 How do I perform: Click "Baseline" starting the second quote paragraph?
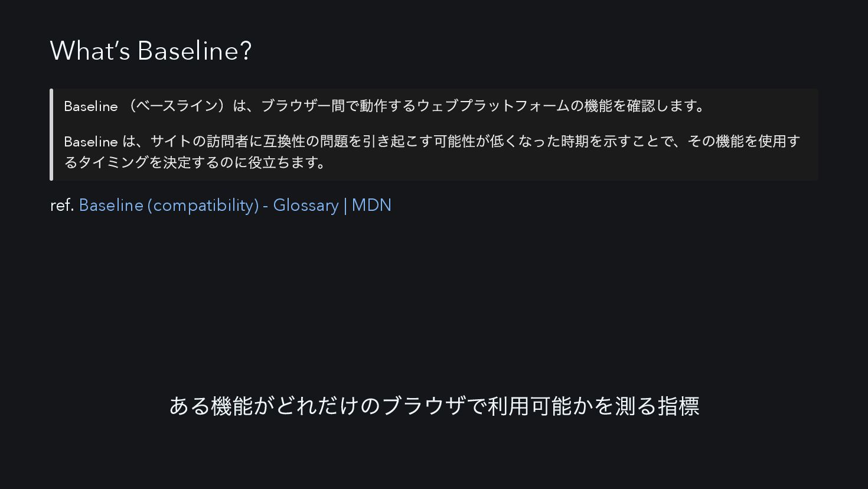91,142
